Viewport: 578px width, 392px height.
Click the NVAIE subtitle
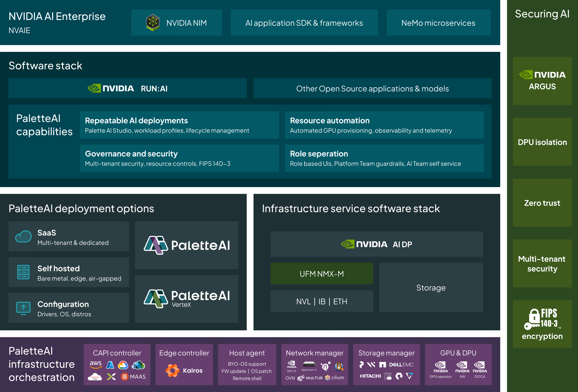[x=19, y=30]
